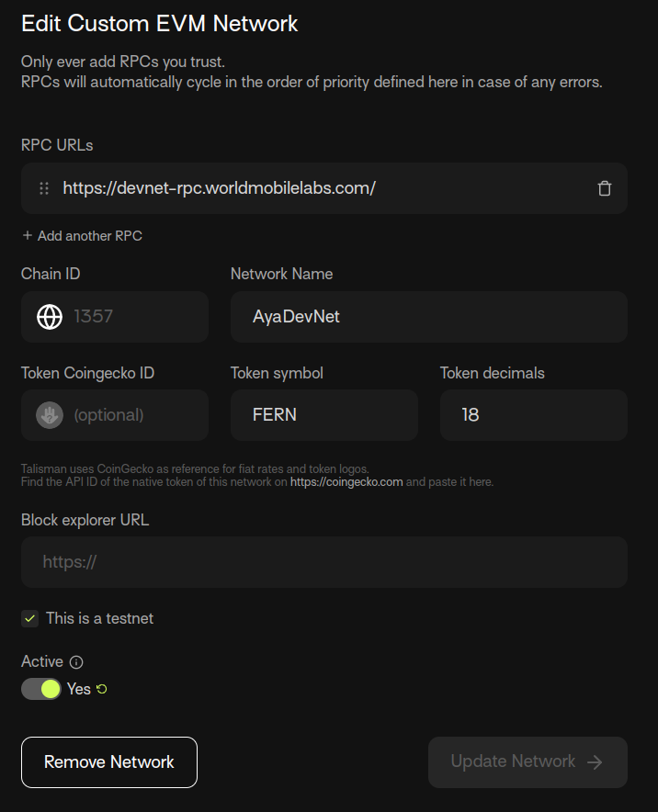658x812 pixels.
Task: Delete the devnet RPC URL with trash icon
Action: (x=604, y=188)
